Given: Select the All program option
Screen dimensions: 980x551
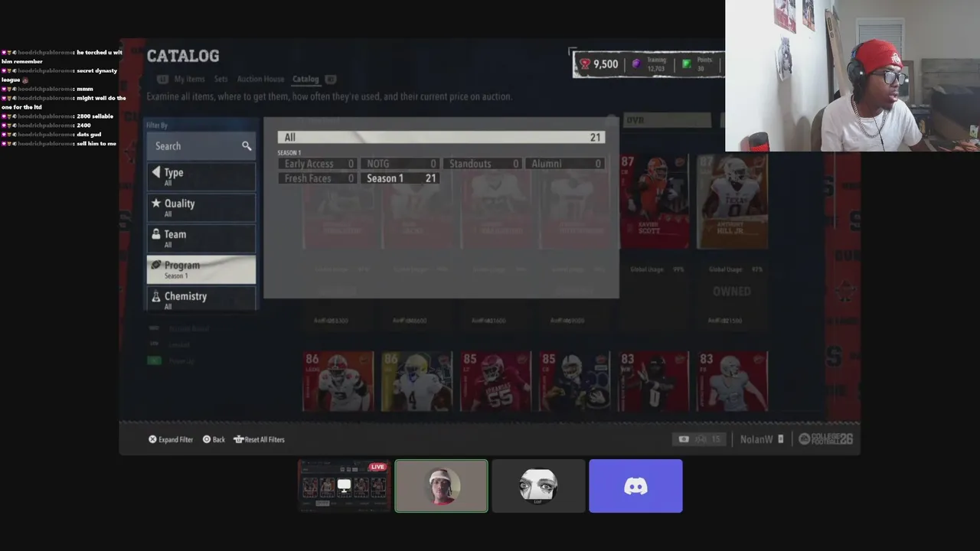Looking at the screenshot, I should [441, 137].
